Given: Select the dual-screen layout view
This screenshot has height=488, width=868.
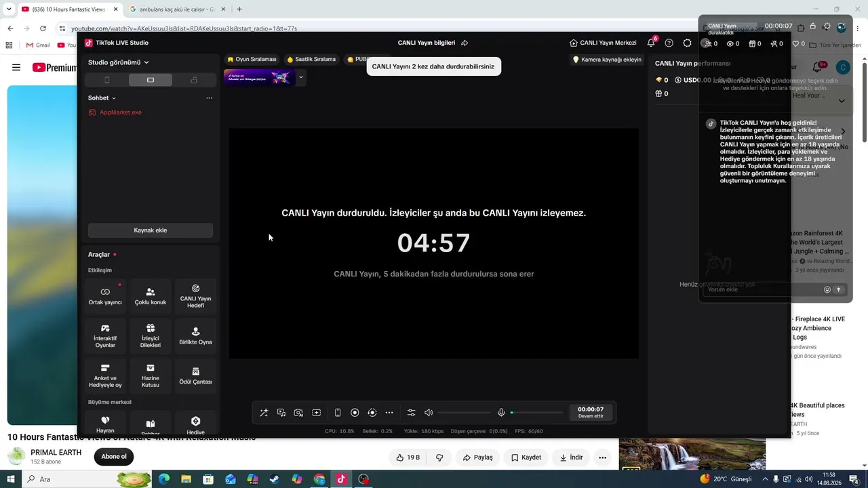Looking at the screenshot, I should [194, 80].
